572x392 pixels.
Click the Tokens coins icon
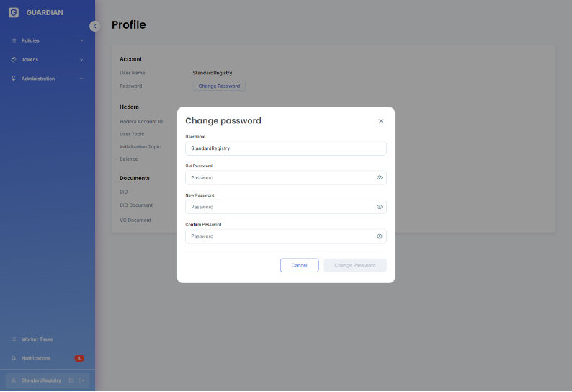(x=14, y=59)
